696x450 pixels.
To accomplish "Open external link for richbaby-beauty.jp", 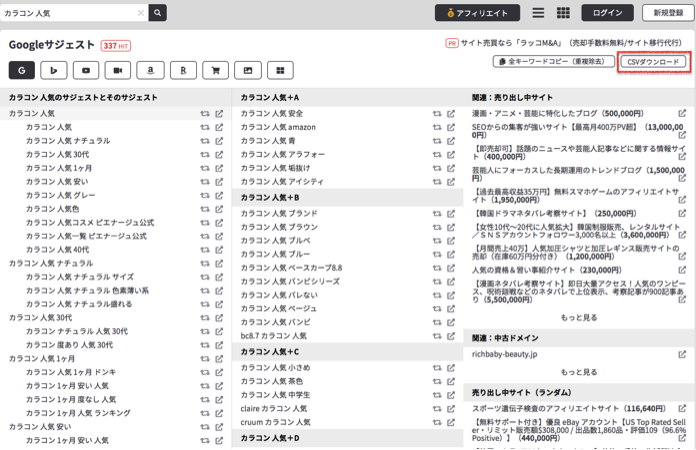I will pos(682,354).
